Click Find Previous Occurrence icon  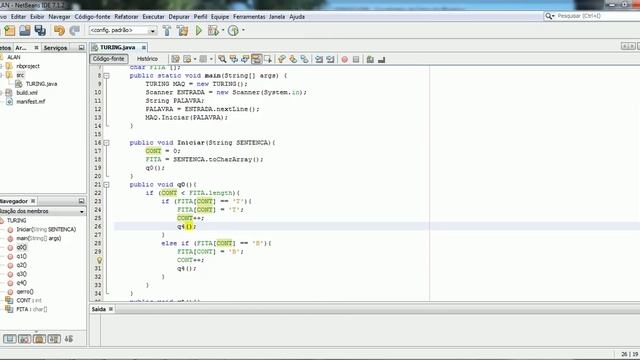coord(233,59)
